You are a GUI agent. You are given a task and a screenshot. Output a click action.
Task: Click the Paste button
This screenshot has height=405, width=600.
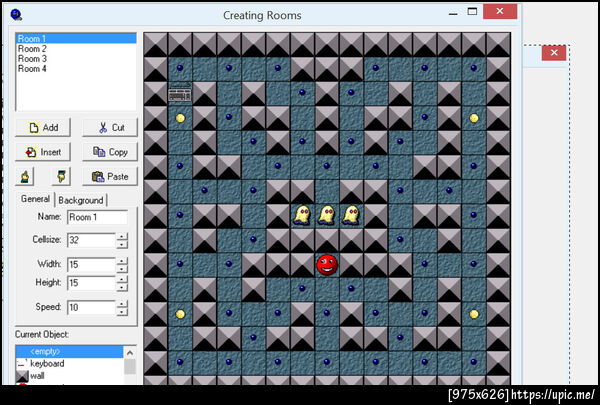pos(110,176)
